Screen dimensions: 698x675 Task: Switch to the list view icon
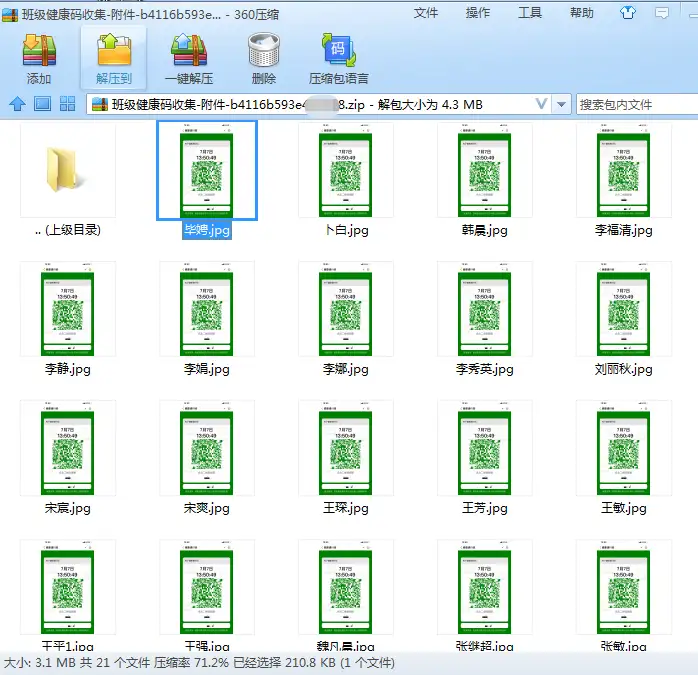pyautogui.click(x=42, y=104)
